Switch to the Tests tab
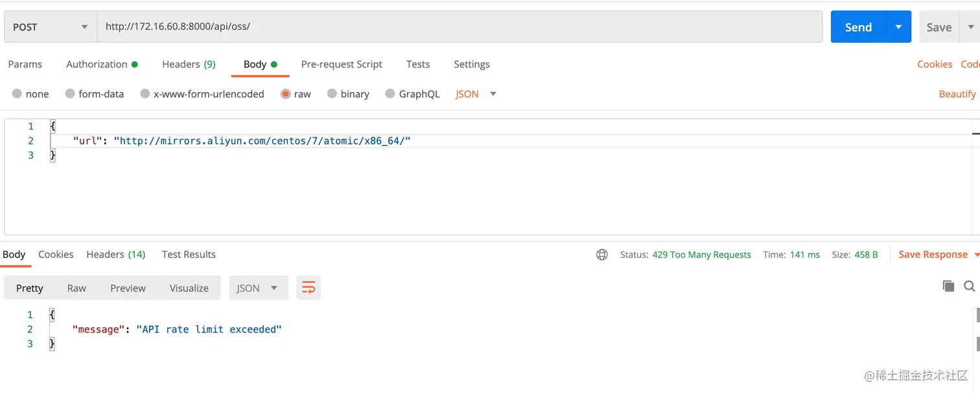 pos(418,64)
